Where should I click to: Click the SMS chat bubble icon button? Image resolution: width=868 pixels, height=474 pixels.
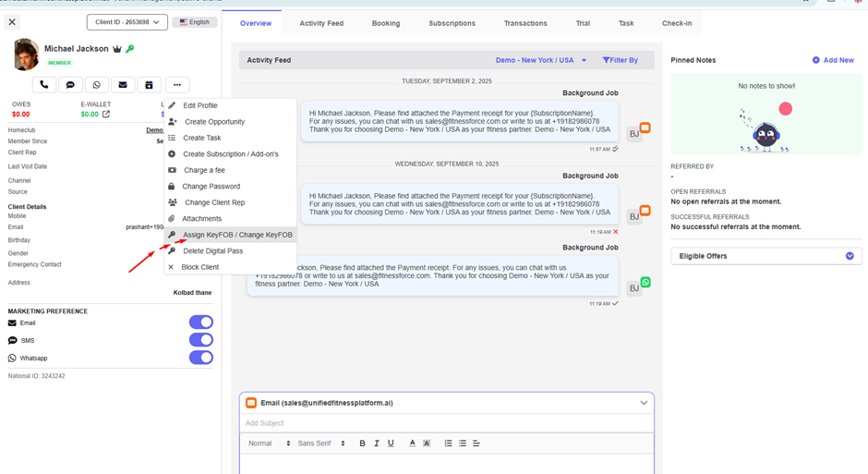(x=70, y=85)
